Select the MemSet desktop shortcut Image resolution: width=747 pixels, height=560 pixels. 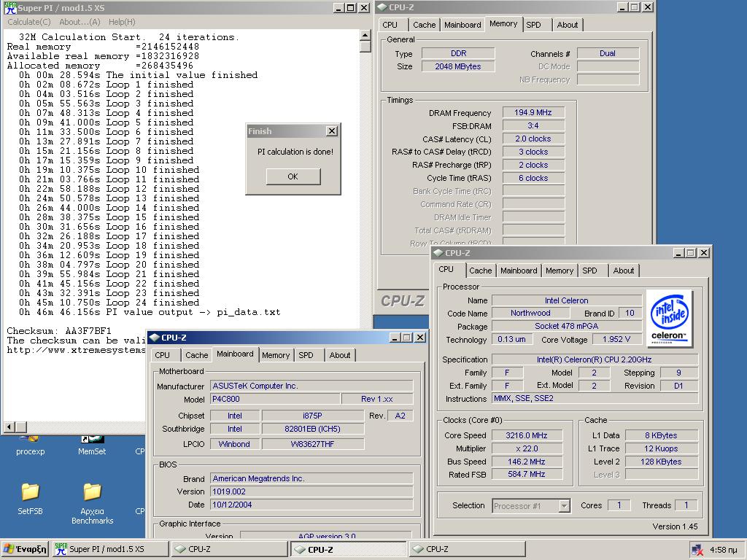(x=92, y=446)
